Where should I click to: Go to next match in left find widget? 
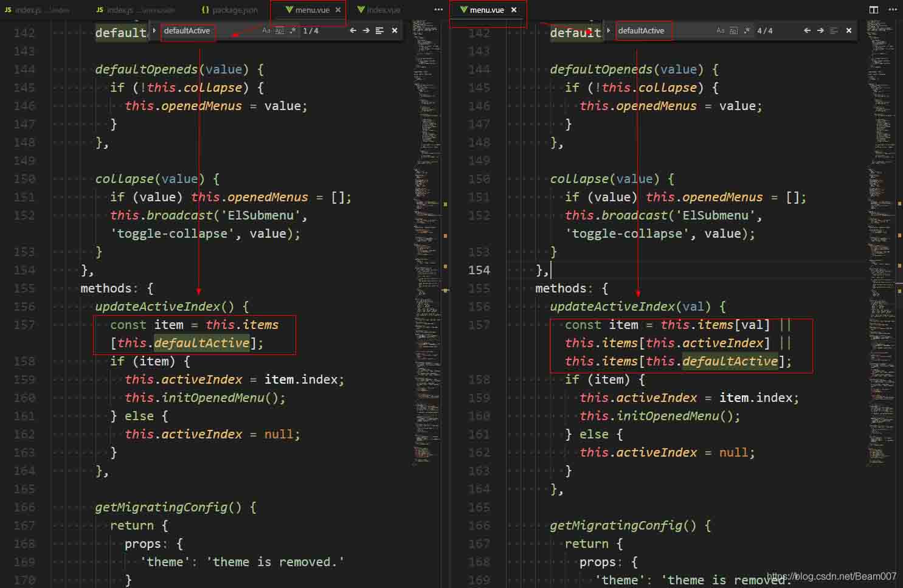pyautogui.click(x=366, y=30)
